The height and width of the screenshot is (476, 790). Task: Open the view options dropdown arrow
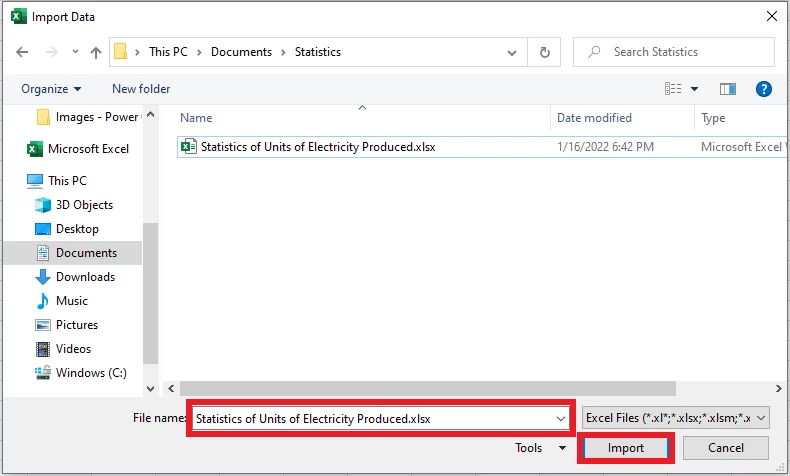(694, 89)
